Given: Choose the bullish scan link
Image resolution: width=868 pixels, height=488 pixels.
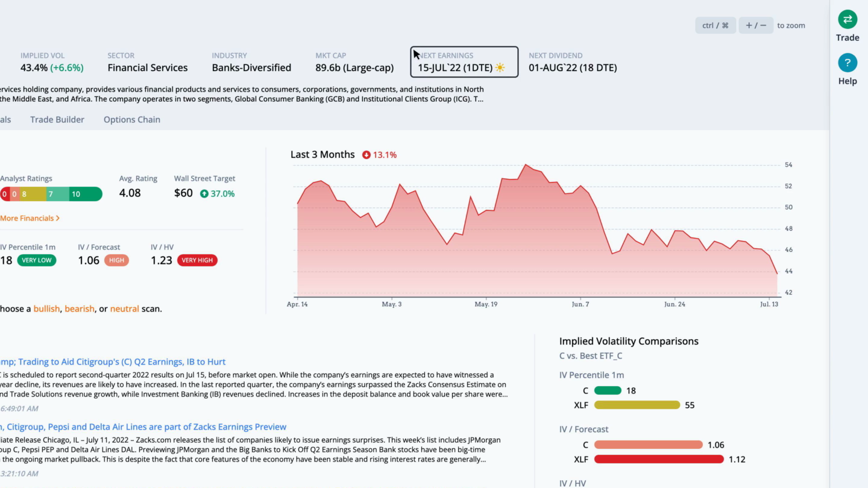Looking at the screenshot, I should point(46,308).
